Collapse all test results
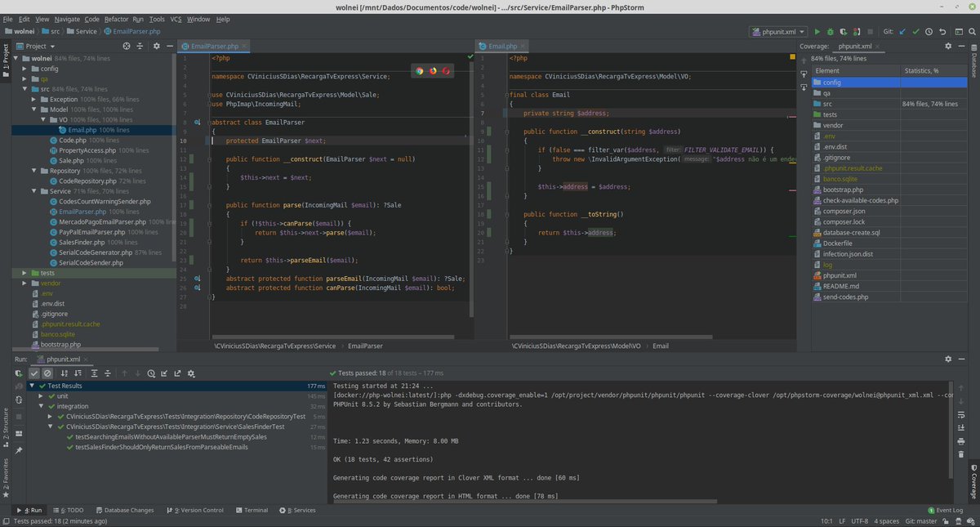Viewport: 980px width, 527px height. pyautogui.click(x=108, y=373)
